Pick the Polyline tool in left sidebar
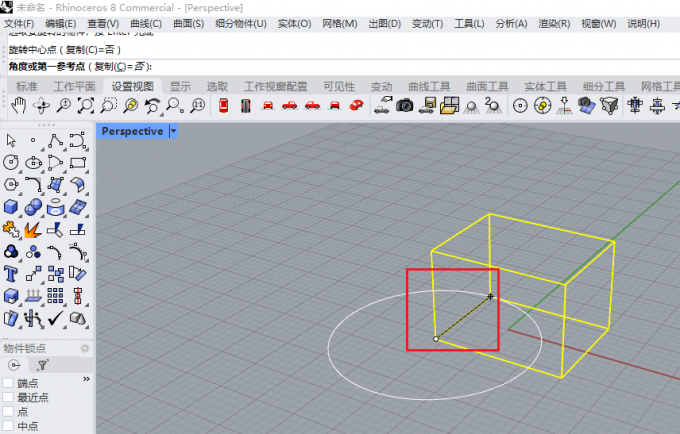Screen dimensions: 680x434 [x=56, y=140]
